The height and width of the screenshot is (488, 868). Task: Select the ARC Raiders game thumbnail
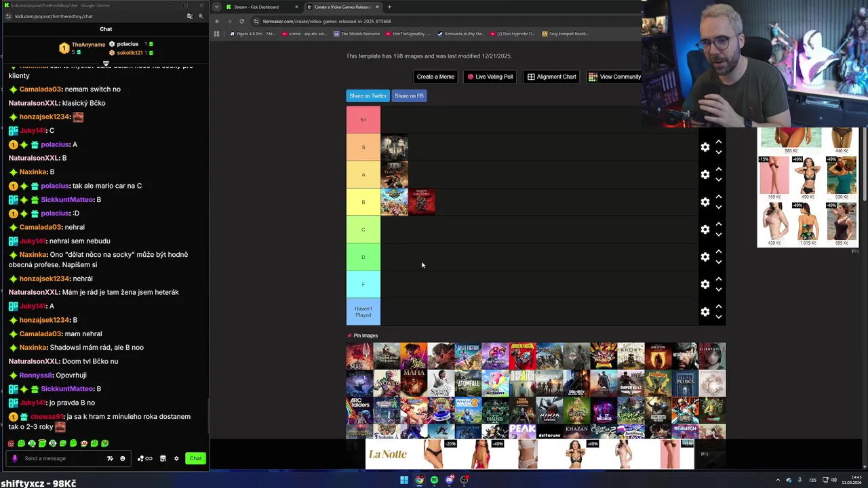pos(359,410)
